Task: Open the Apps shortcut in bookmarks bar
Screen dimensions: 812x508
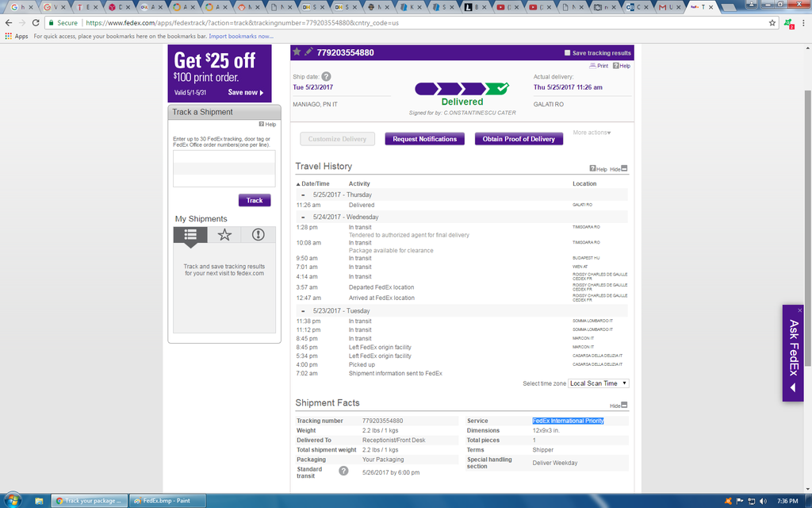Action: click(17, 37)
